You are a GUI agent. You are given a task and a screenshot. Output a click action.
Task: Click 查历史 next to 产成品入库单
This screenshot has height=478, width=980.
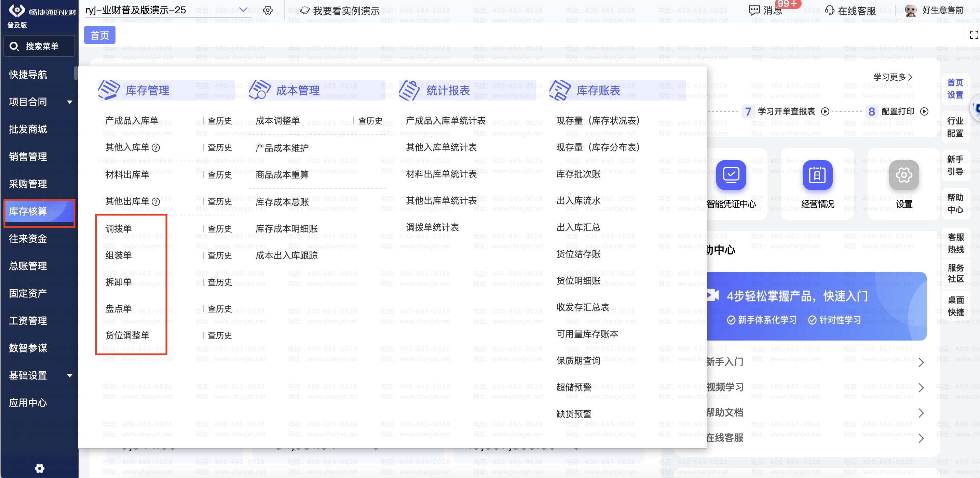tap(219, 121)
